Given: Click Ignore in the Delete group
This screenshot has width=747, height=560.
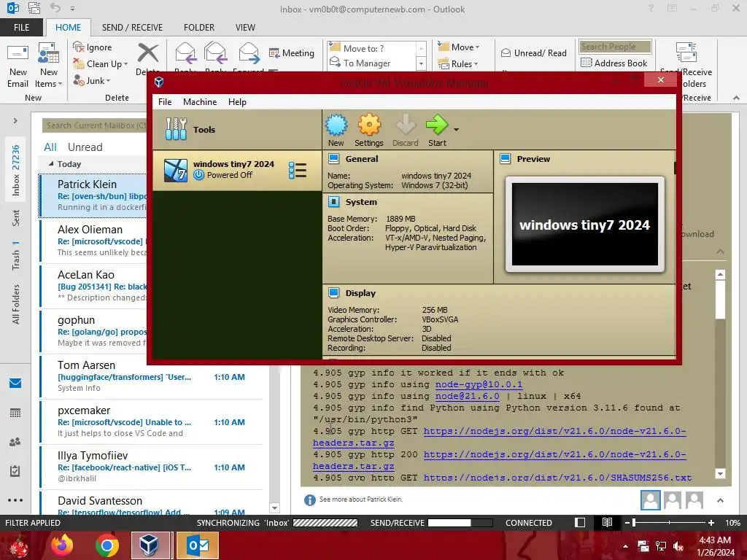Looking at the screenshot, I should [x=93, y=47].
